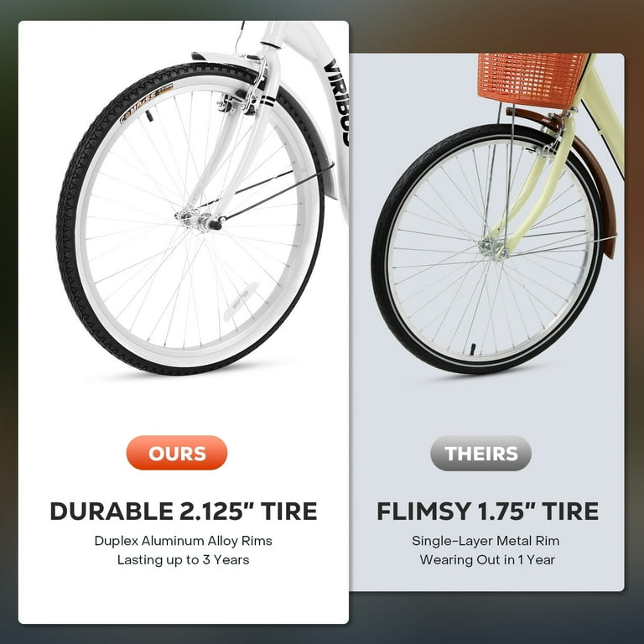
Task: Click the white bike's front wheel hub
Action: (200, 221)
